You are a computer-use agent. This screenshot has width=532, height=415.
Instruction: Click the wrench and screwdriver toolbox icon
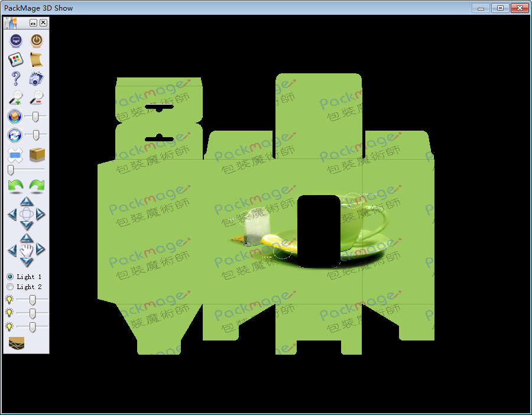pos(11,23)
